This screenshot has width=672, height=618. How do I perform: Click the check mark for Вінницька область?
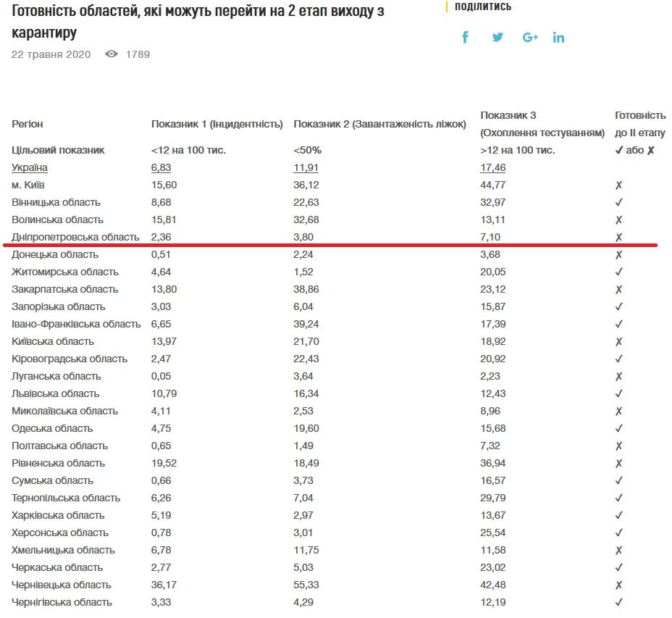click(x=619, y=203)
